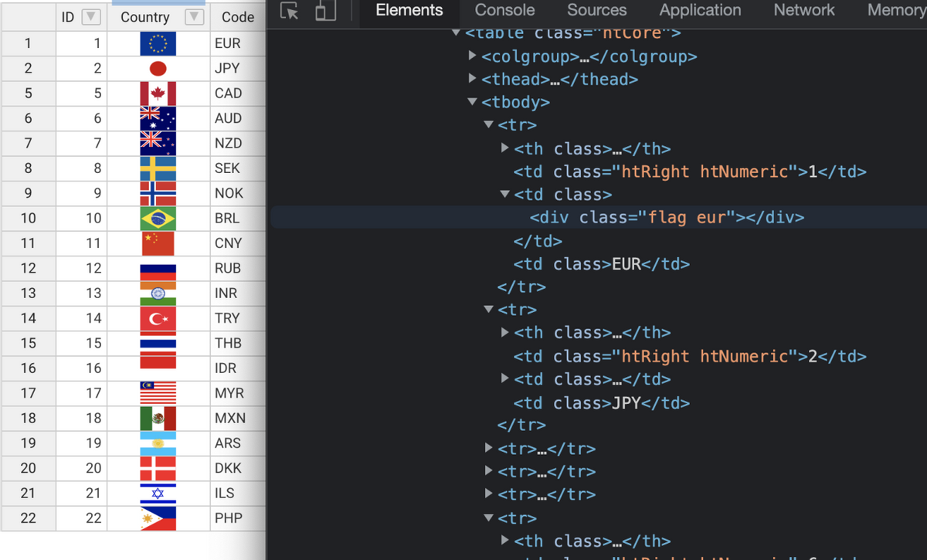Expand the td above the JPY cell
Screen dimensions: 927x560
[505, 378]
